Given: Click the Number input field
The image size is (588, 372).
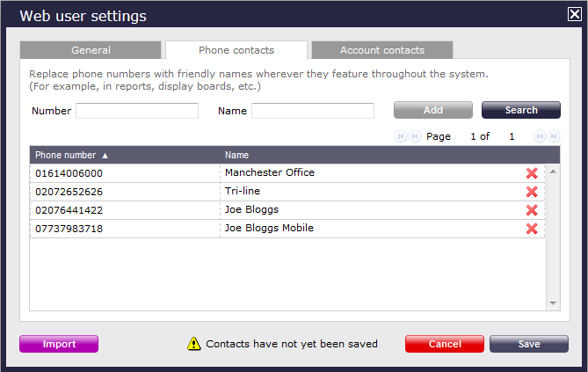Looking at the screenshot, I should click(x=137, y=111).
